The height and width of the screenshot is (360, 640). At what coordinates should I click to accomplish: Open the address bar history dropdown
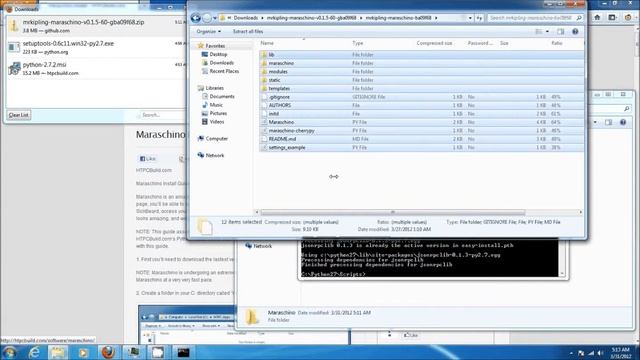tap(470, 18)
